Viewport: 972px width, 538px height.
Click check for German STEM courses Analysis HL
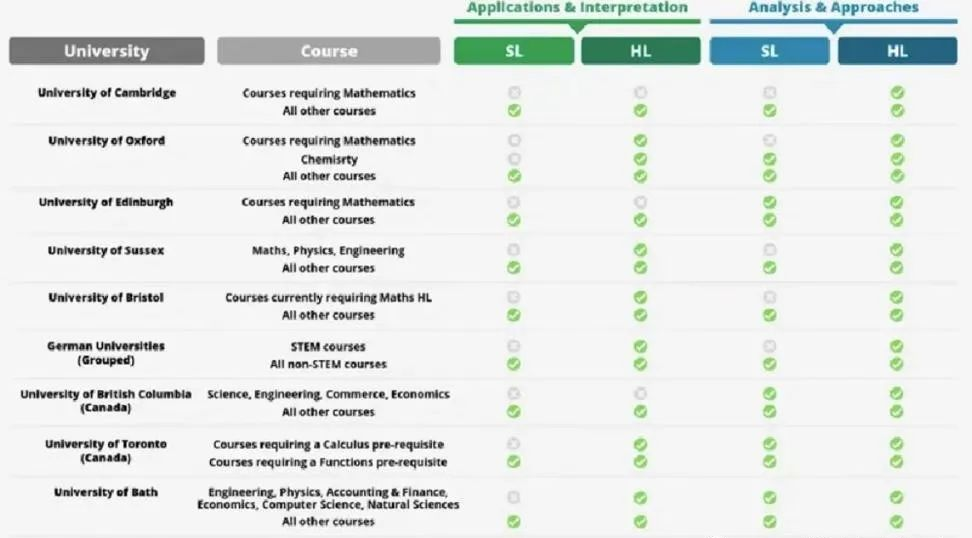(896, 346)
